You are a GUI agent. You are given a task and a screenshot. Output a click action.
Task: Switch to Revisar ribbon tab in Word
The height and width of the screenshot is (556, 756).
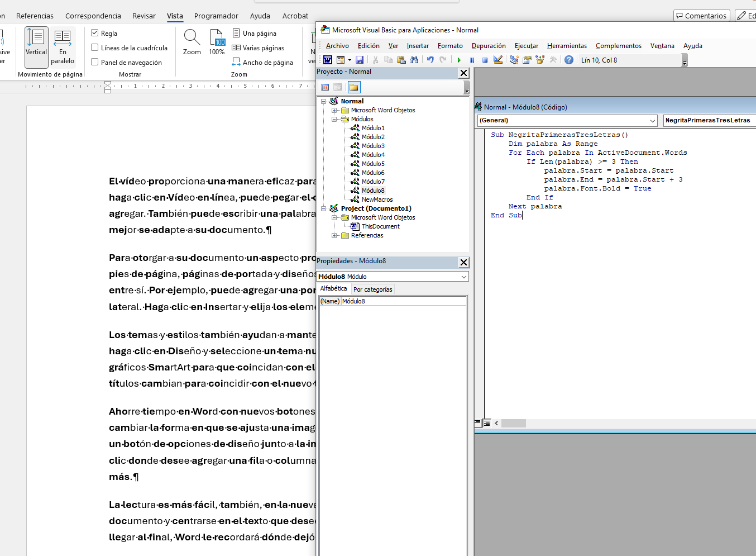point(144,16)
